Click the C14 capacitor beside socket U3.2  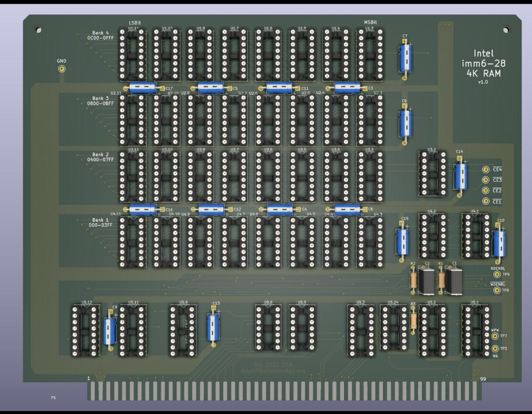[x=461, y=176]
